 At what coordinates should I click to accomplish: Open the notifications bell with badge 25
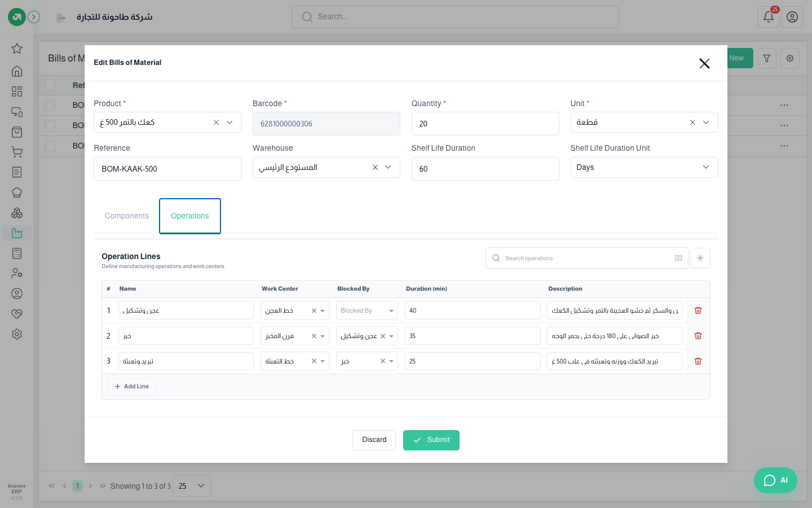(769, 17)
